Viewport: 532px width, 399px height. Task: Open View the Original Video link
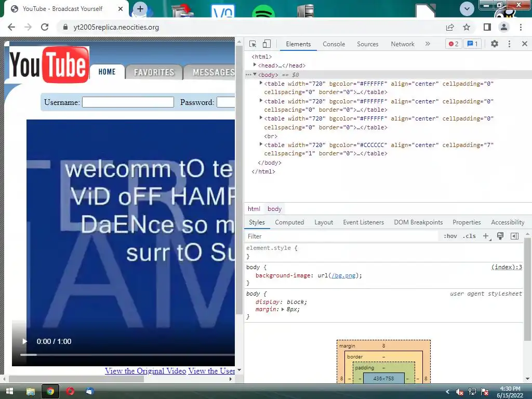[x=145, y=371]
